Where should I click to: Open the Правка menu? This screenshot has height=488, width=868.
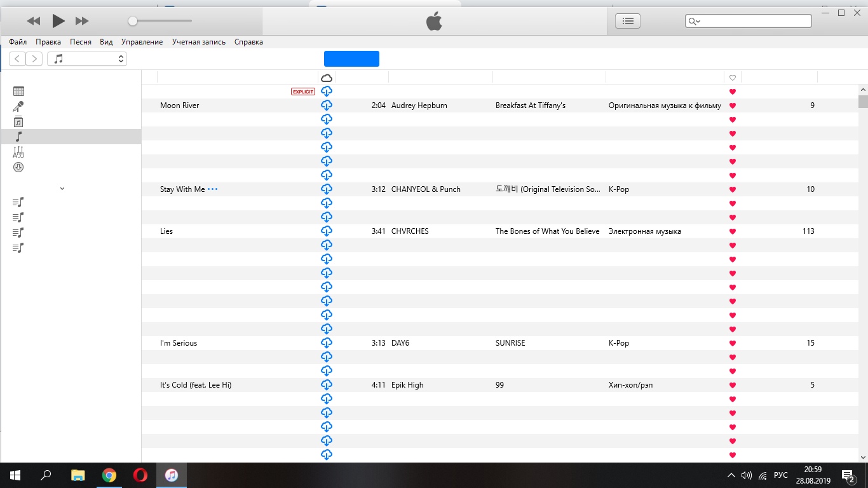pyautogui.click(x=48, y=42)
